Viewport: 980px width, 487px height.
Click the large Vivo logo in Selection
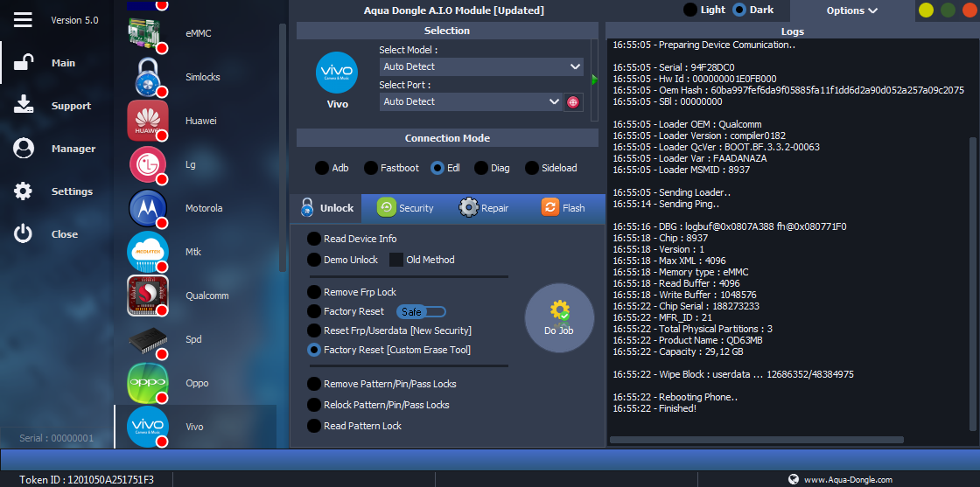[x=337, y=73]
